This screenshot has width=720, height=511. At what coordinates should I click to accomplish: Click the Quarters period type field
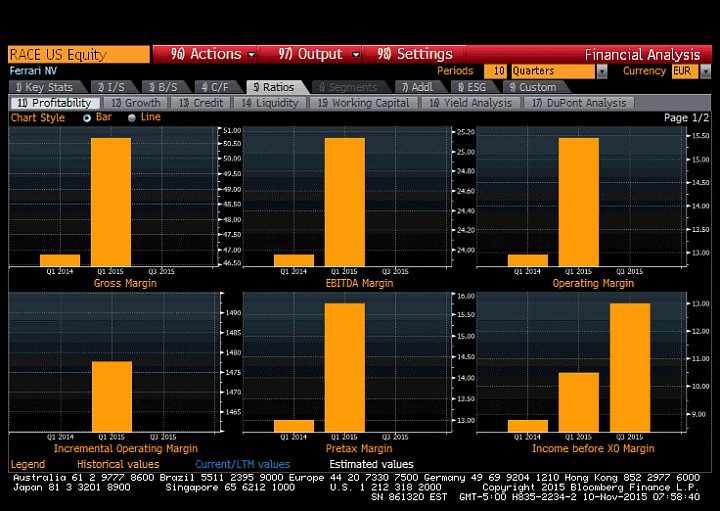pos(553,71)
